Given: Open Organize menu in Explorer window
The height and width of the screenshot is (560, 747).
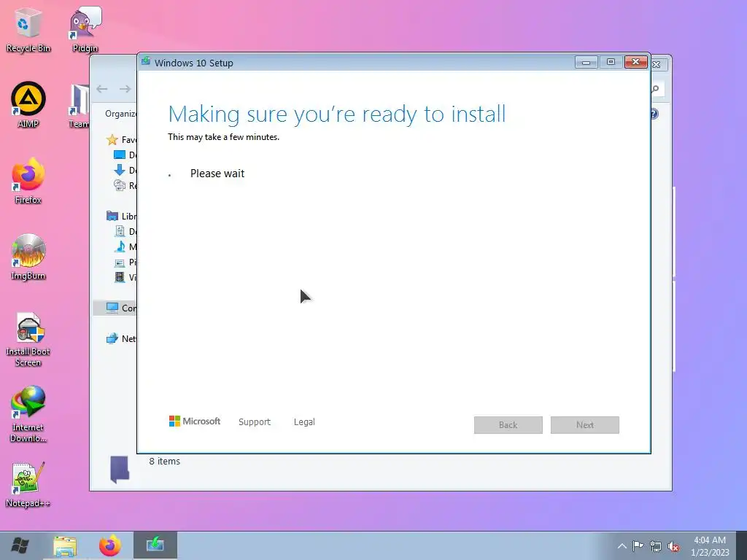Looking at the screenshot, I should (x=120, y=114).
